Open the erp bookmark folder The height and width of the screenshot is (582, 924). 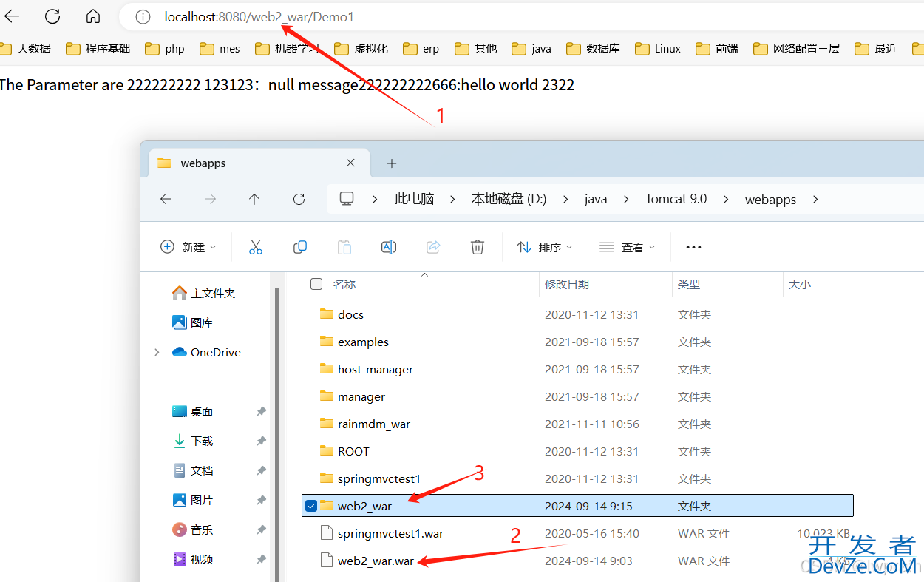(x=421, y=49)
